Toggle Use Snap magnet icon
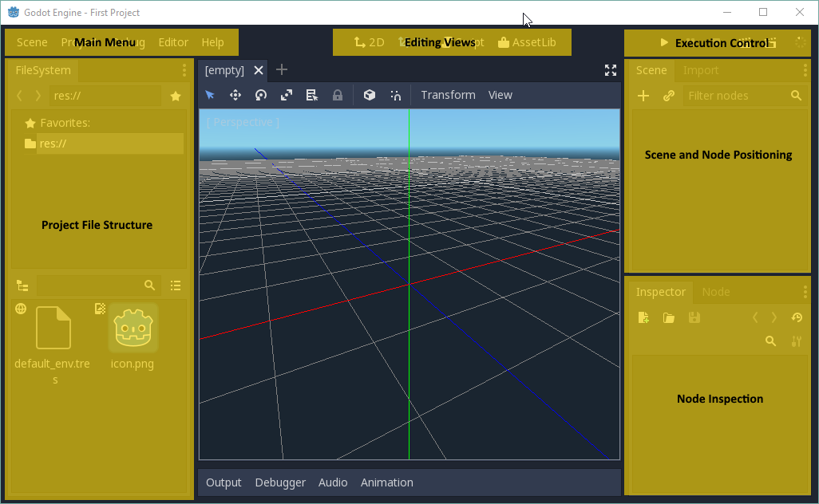 [395, 95]
